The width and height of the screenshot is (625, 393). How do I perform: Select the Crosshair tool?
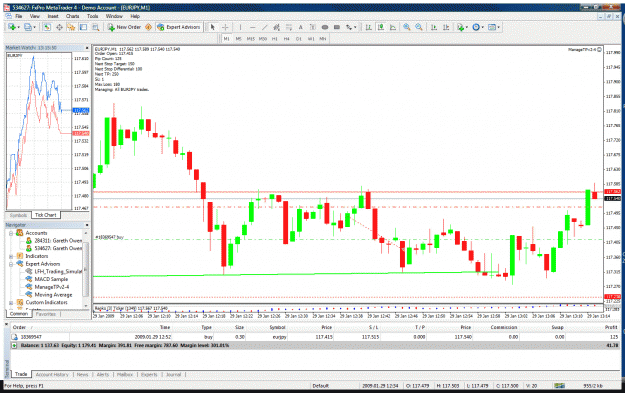coord(225,27)
